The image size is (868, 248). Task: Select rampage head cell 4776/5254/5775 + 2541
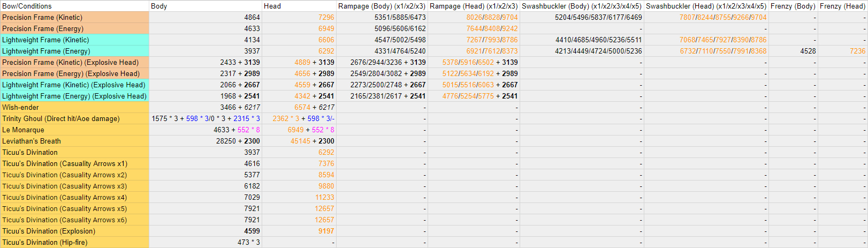[x=474, y=96]
